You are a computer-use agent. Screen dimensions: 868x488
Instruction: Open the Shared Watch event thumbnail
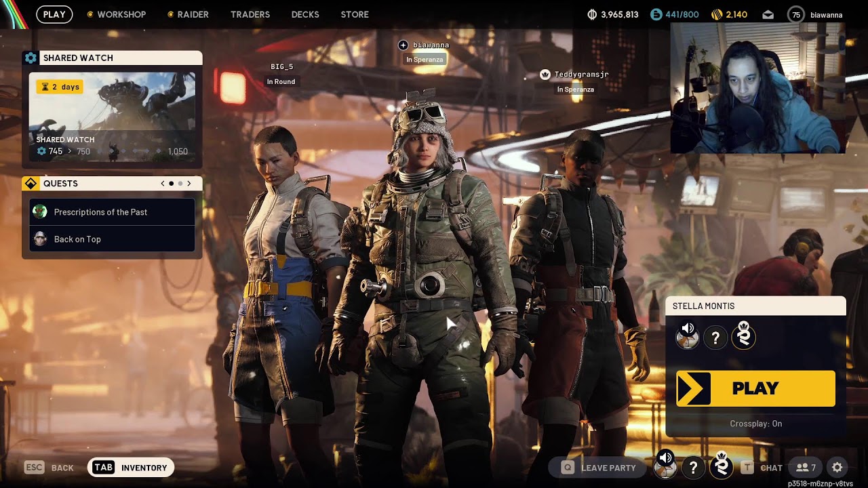click(112, 117)
